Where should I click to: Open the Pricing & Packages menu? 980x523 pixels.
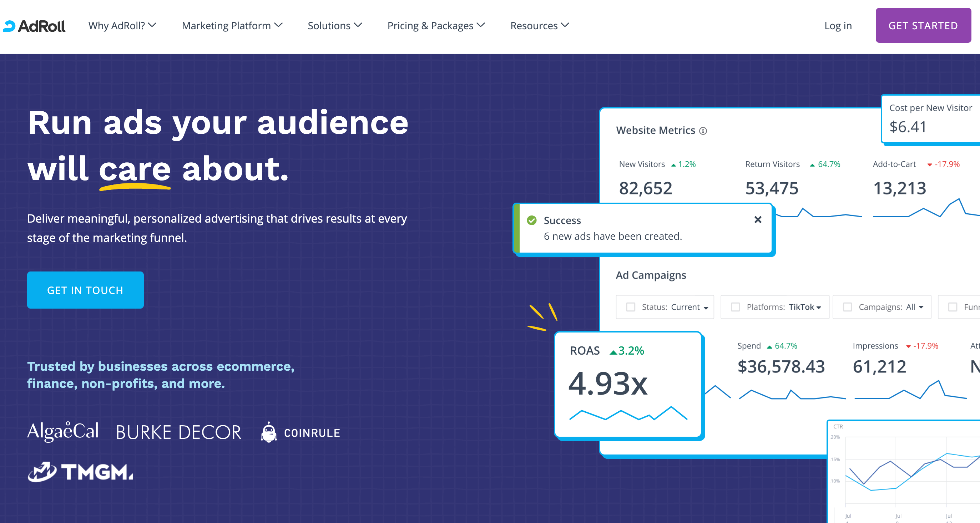coord(436,25)
